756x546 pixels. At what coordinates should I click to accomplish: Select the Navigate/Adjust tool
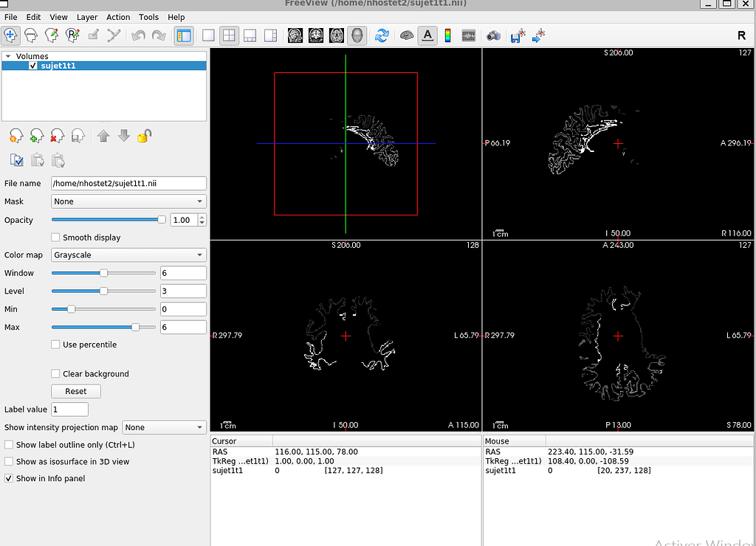(x=10, y=35)
